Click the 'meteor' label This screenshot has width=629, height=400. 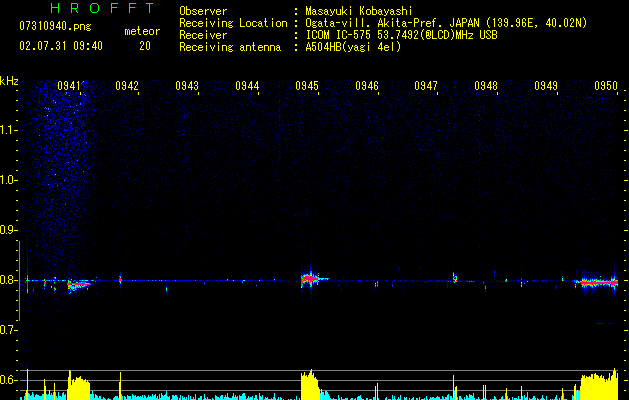pos(142,31)
